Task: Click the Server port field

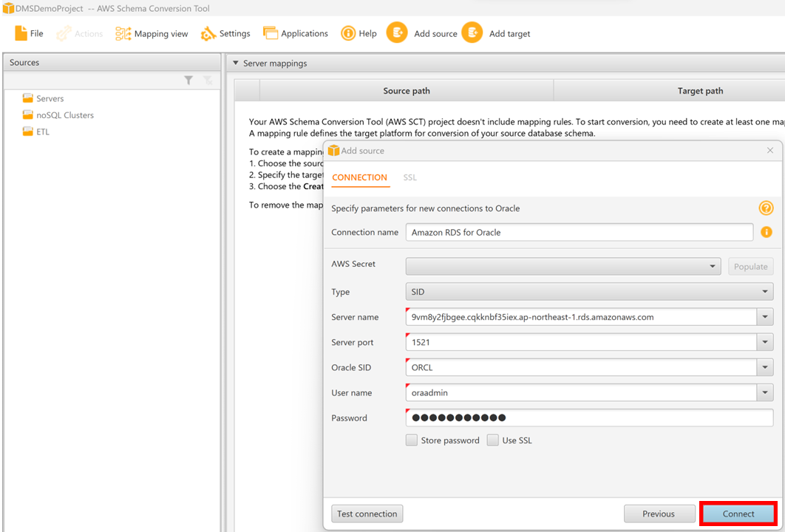Action: click(581, 342)
